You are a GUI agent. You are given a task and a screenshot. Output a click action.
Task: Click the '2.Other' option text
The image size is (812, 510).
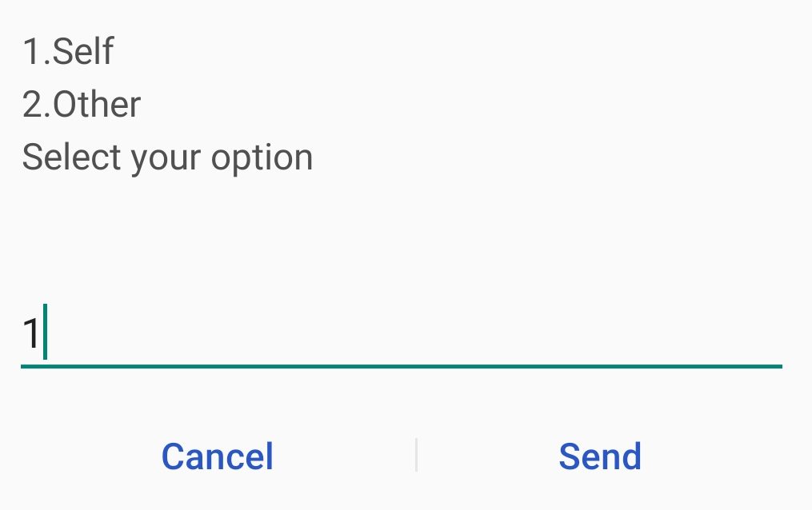[82, 105]
